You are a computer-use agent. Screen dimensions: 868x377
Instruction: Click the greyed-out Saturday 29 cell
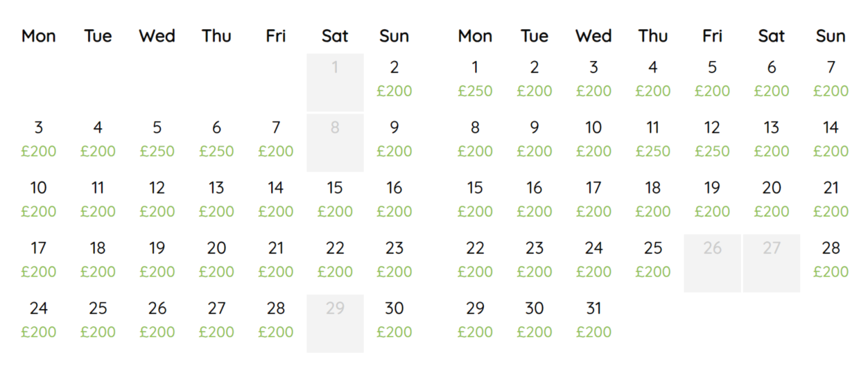[x=335, y=323]
